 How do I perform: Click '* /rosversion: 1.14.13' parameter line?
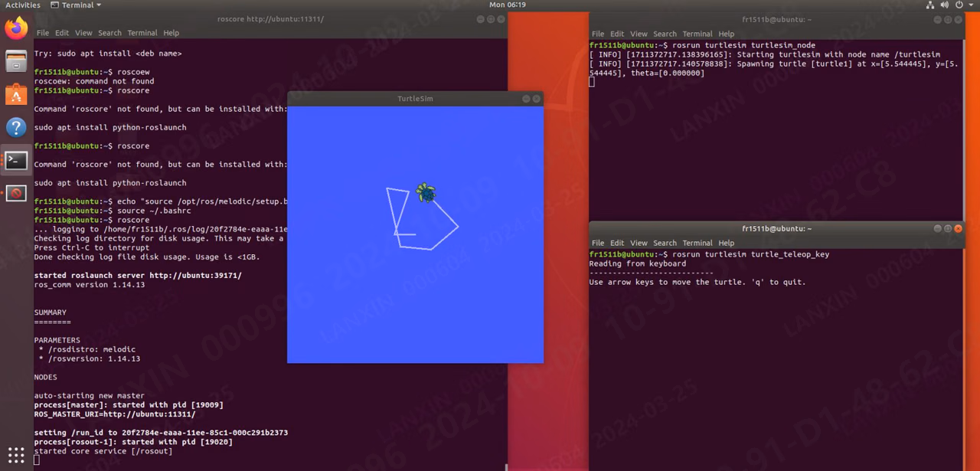coord(90,358)
